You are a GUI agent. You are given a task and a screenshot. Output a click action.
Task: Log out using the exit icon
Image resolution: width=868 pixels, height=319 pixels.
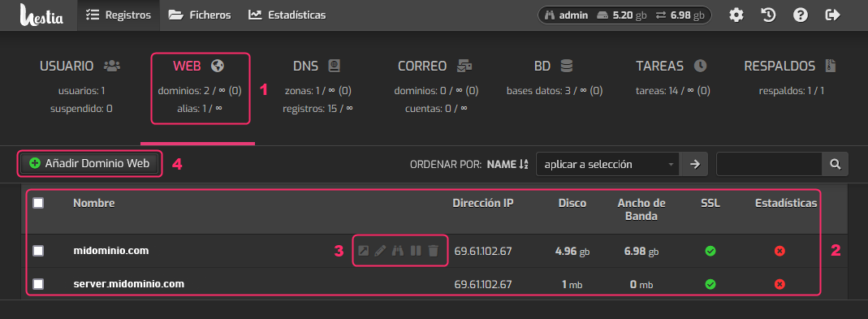(832, 15)
